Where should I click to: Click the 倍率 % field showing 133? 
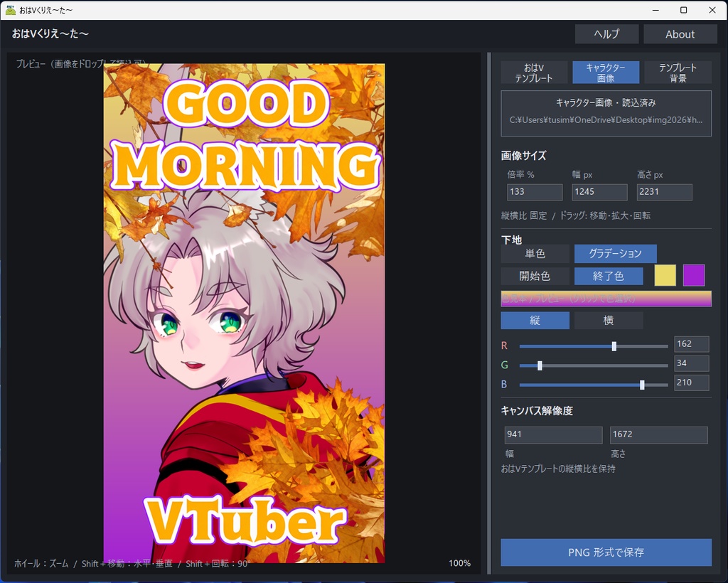(x=535, y=192)
